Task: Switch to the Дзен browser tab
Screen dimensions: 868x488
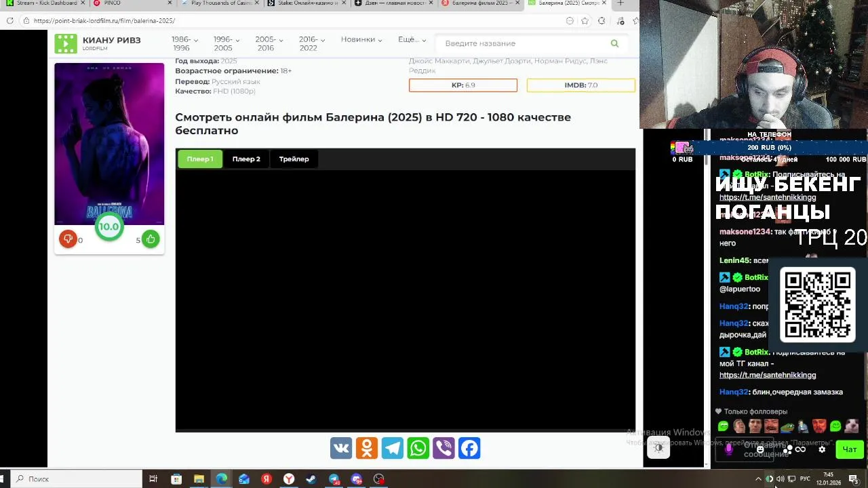Action: 392,3
